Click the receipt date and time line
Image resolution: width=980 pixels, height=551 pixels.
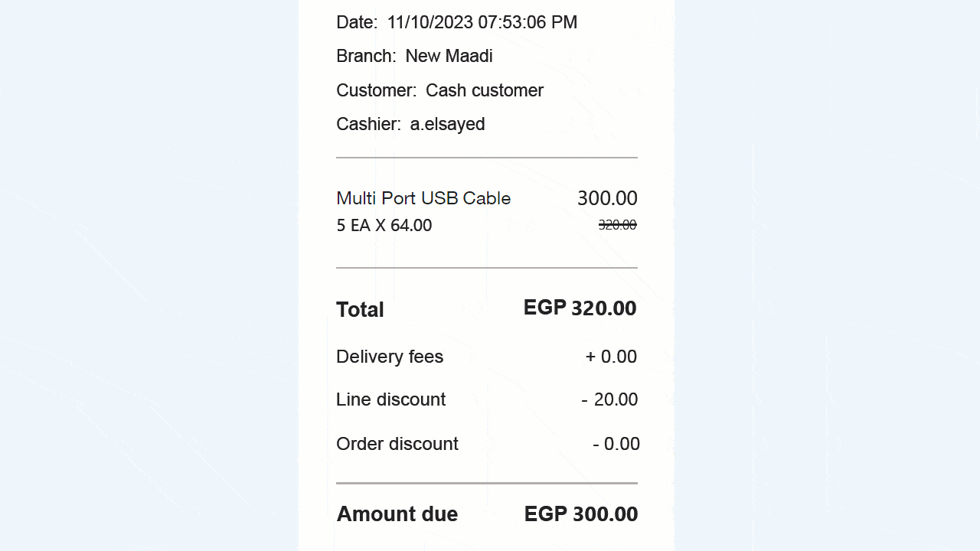456,22
